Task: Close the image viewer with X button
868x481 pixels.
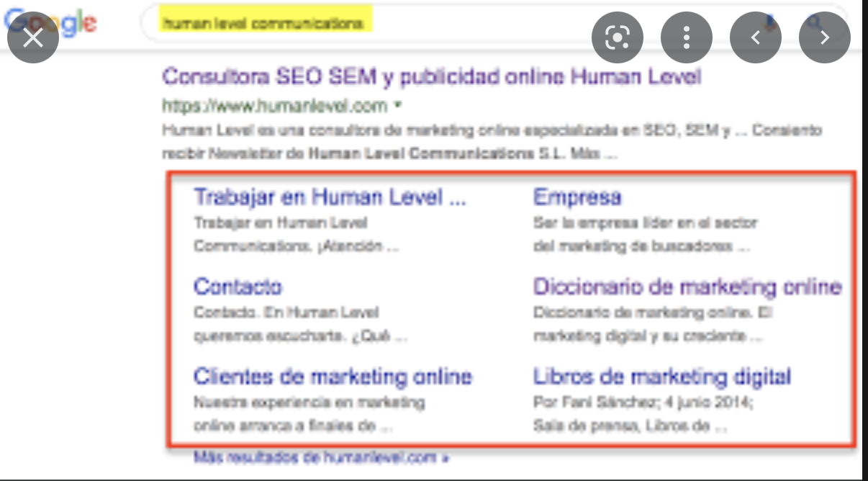Action: pyautogui.click(x=33, y=37)
